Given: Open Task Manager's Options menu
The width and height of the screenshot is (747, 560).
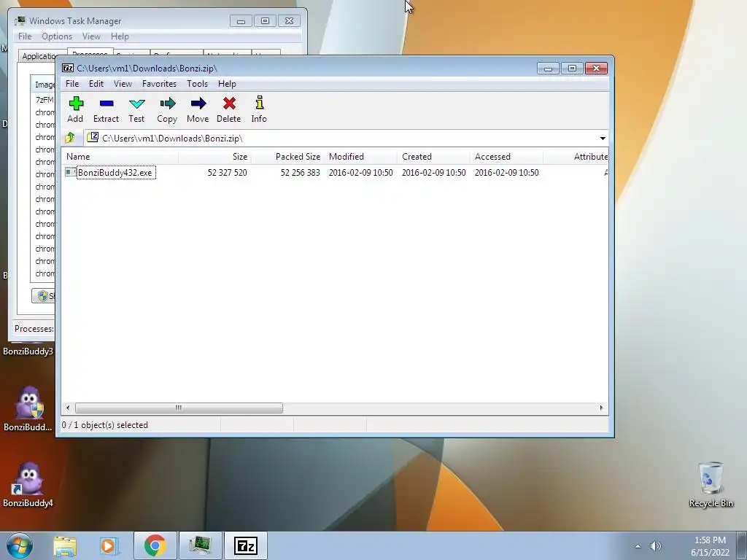Looking at the screenshot, I should pyautogui.click(x=57, y=36).
